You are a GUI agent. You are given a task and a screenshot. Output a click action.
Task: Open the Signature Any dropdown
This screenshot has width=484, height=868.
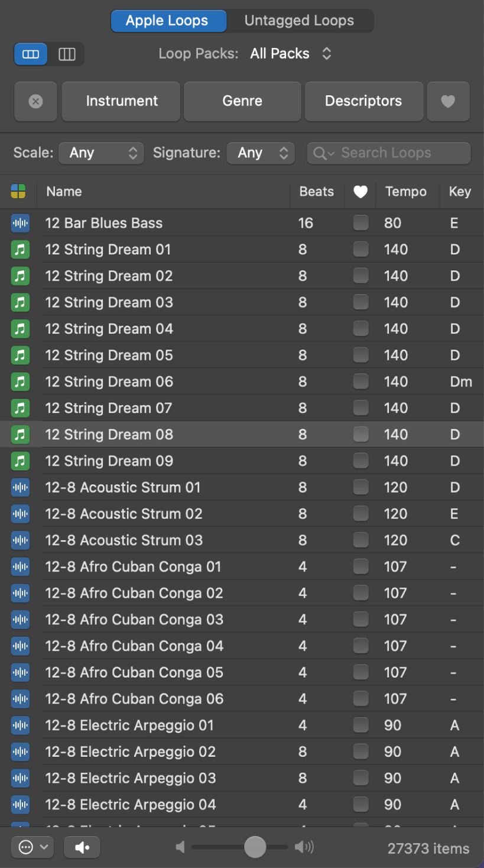point(261,153)
